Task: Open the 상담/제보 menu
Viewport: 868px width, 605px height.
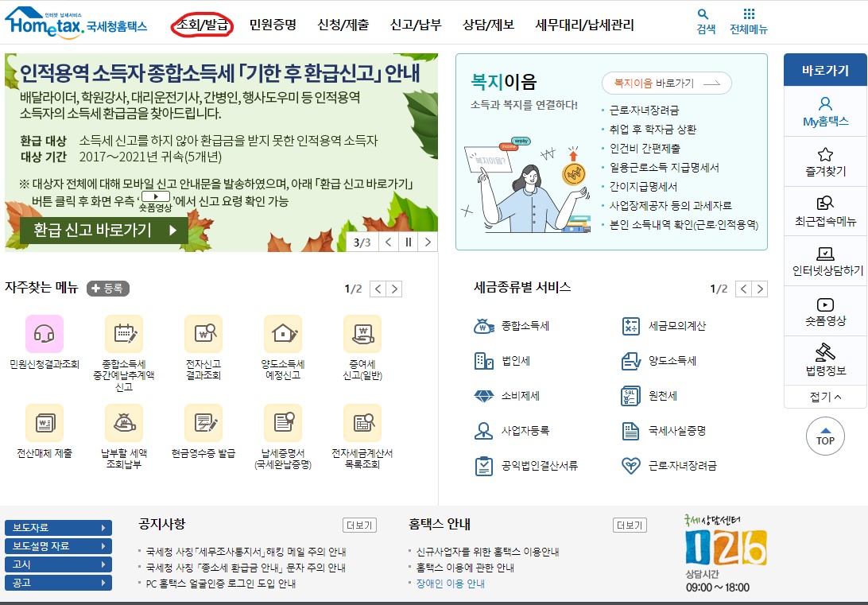Action: click(488, 25)
